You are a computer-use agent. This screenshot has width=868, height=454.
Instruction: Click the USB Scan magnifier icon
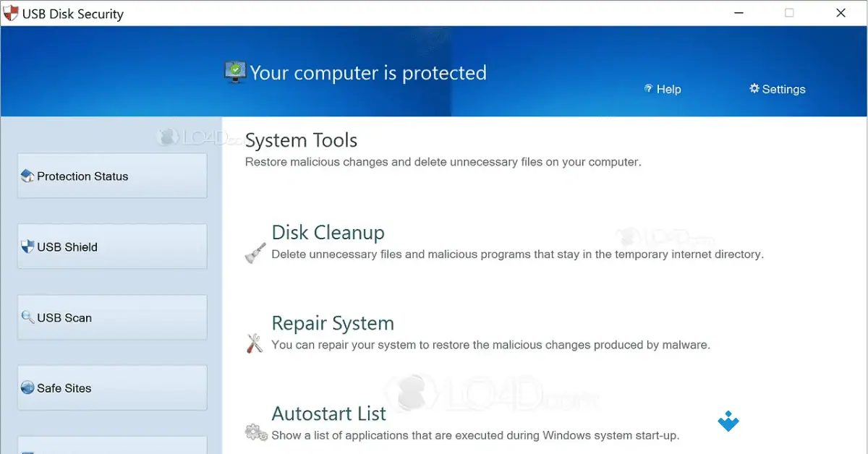click(x=27, y=317)
